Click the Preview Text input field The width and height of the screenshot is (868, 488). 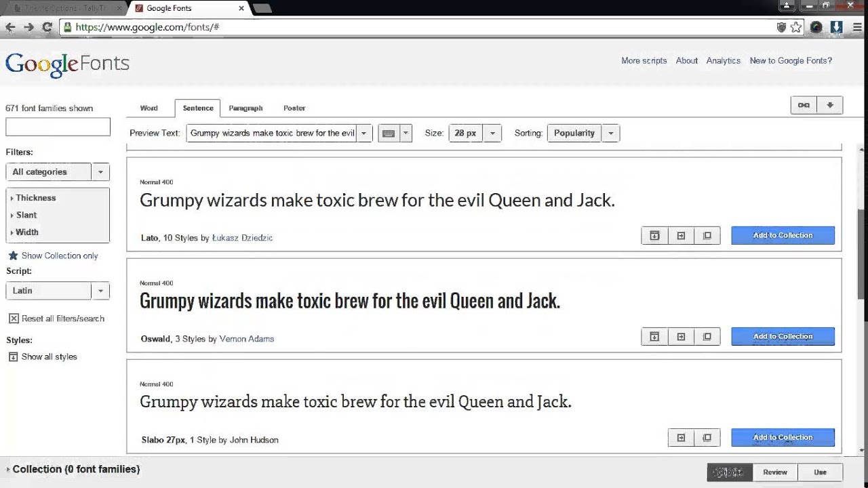click(271, 134)
